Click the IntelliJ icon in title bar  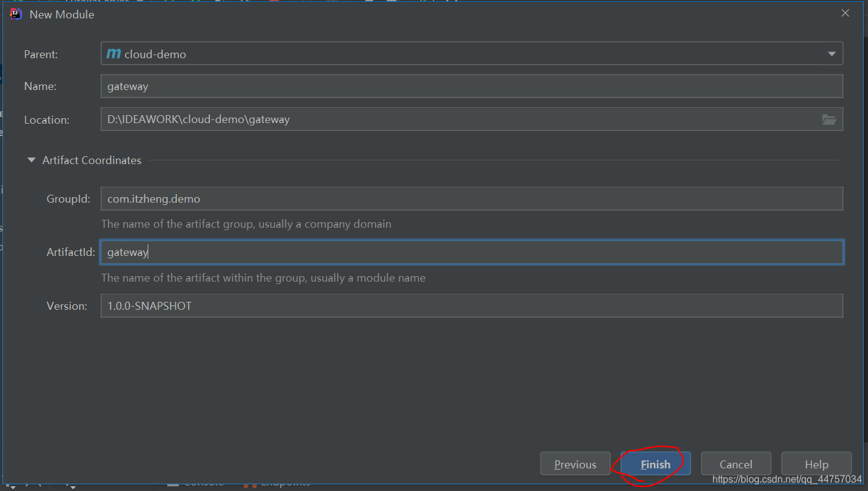[16, 13]
